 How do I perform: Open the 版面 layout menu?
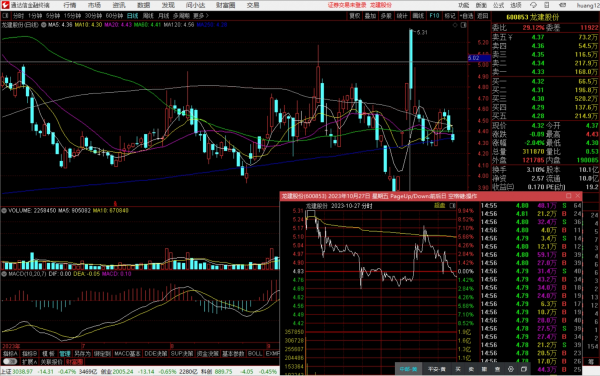(x=481, y=5)
